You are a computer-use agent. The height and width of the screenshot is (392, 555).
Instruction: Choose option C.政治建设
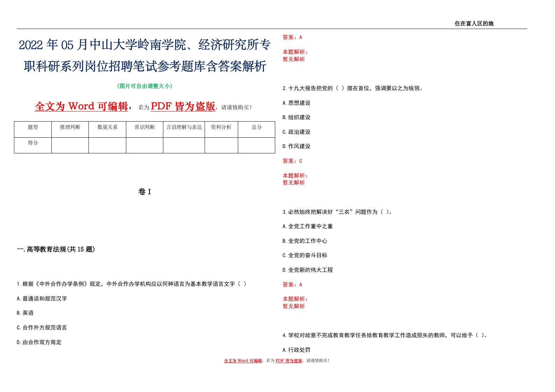click(297, 132)
